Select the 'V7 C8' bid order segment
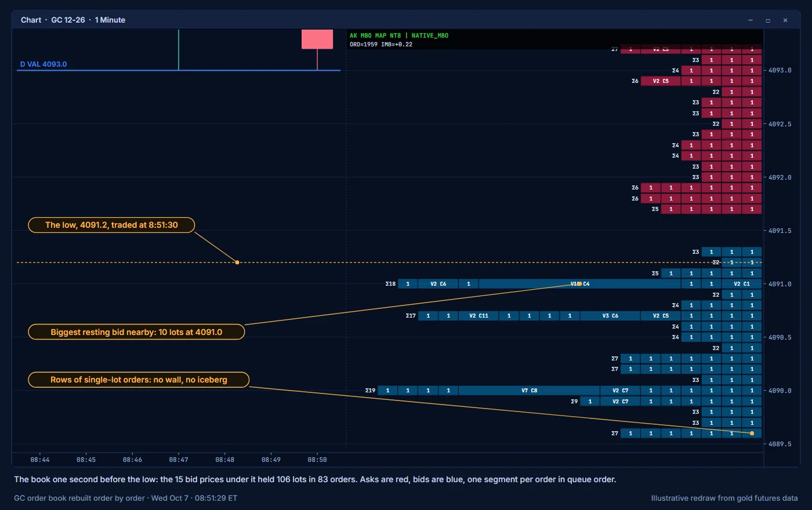Image resolution: width=812 pixels, height=510 pixels. (529, 391)
